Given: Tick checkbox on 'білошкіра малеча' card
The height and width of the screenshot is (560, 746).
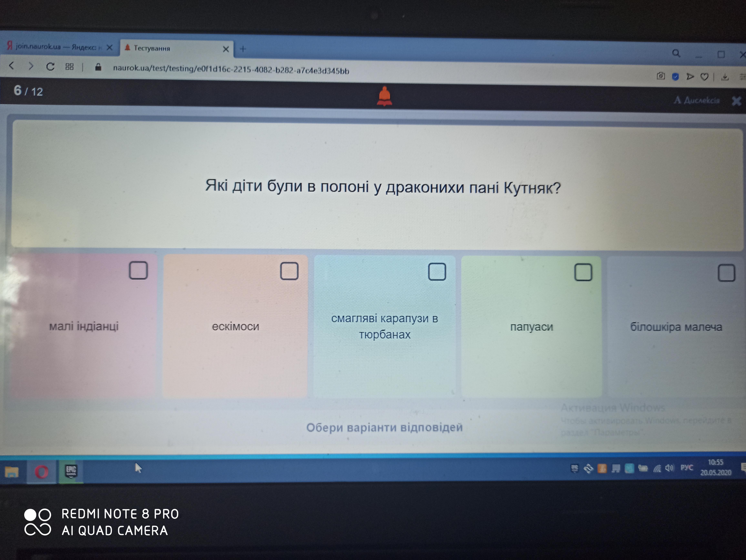Looking at the screenshot, I should (x=726, y=273).
